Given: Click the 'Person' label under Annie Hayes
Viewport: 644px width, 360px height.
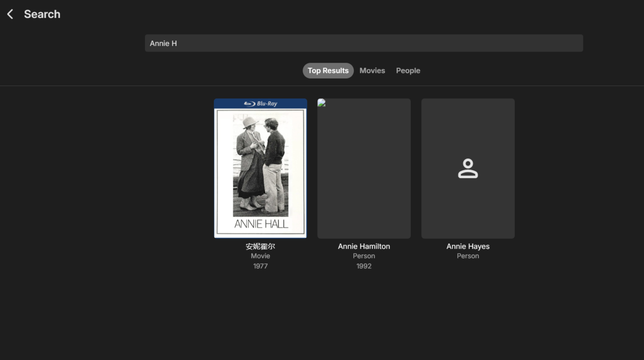Looking at the screenshot, I should tap(468, 256).
